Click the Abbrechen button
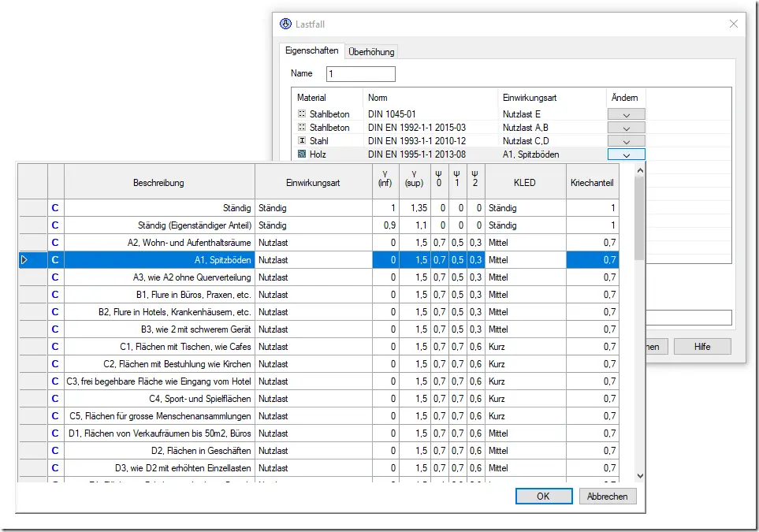759x532 pixels. tap(608, 497)
